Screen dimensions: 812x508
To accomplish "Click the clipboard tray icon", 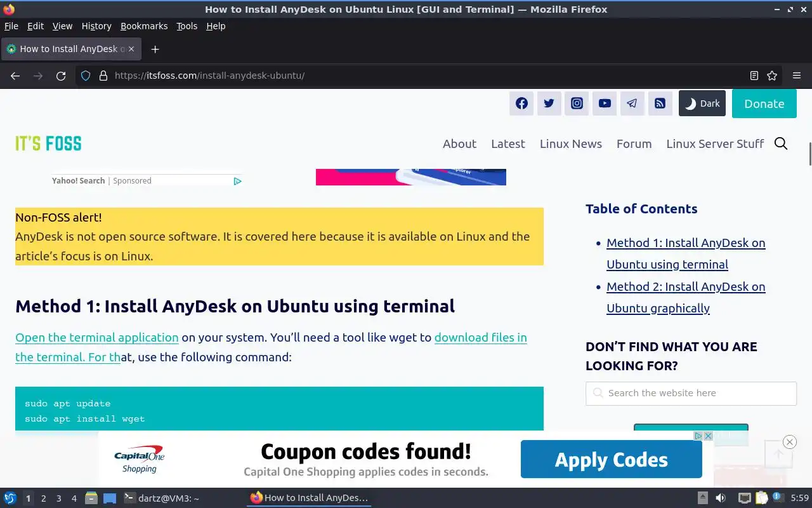I will pos(761,498).
